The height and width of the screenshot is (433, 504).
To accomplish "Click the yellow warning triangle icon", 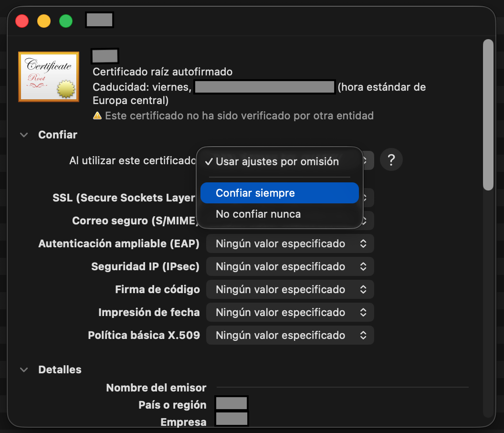I will coord(97,116).
